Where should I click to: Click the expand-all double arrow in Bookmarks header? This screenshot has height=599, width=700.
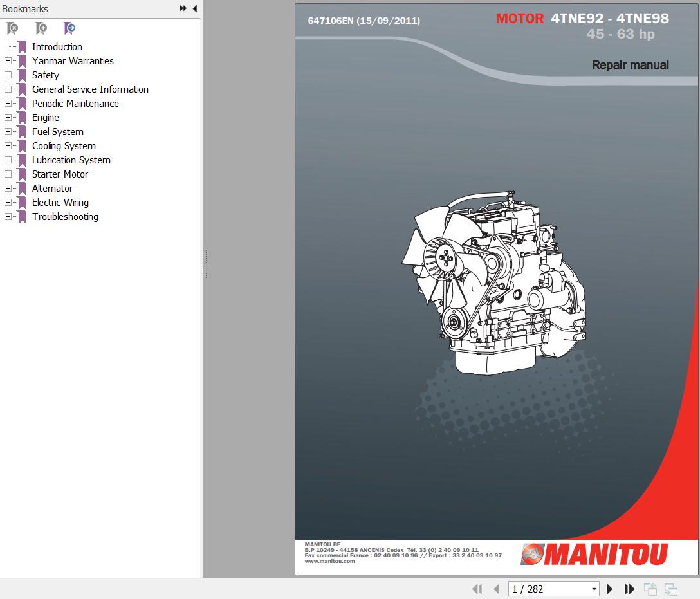[x=183, y=8]
